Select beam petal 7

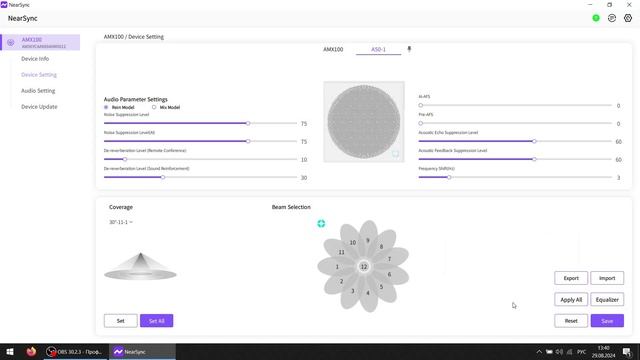(x=389, y=259)
